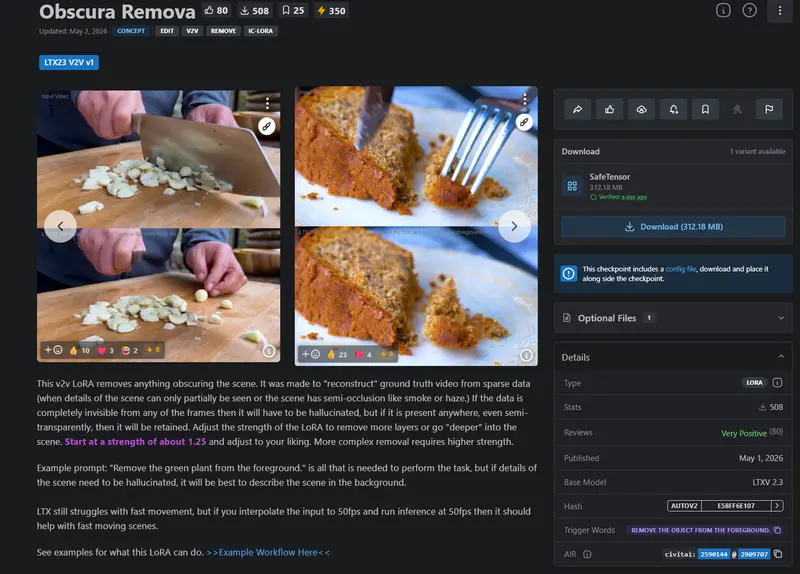800x574 pixels.
Task: Add a reaction to the chopping video
Action: (53, 350)
